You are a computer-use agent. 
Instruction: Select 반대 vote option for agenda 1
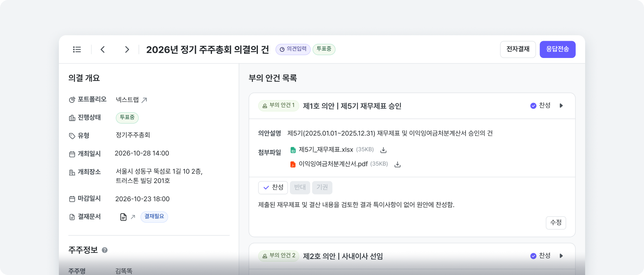click(x=300, y=188)
